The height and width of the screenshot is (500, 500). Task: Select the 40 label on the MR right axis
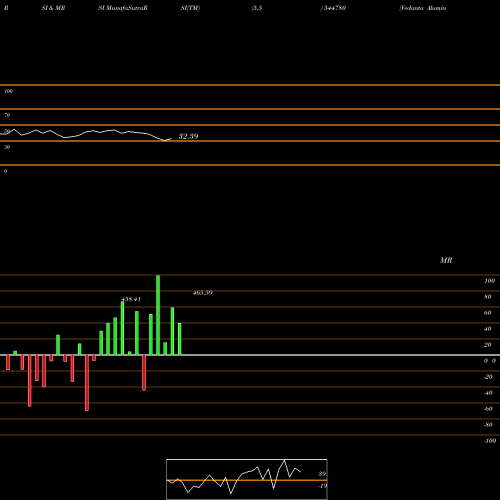[x=488, y=329]
